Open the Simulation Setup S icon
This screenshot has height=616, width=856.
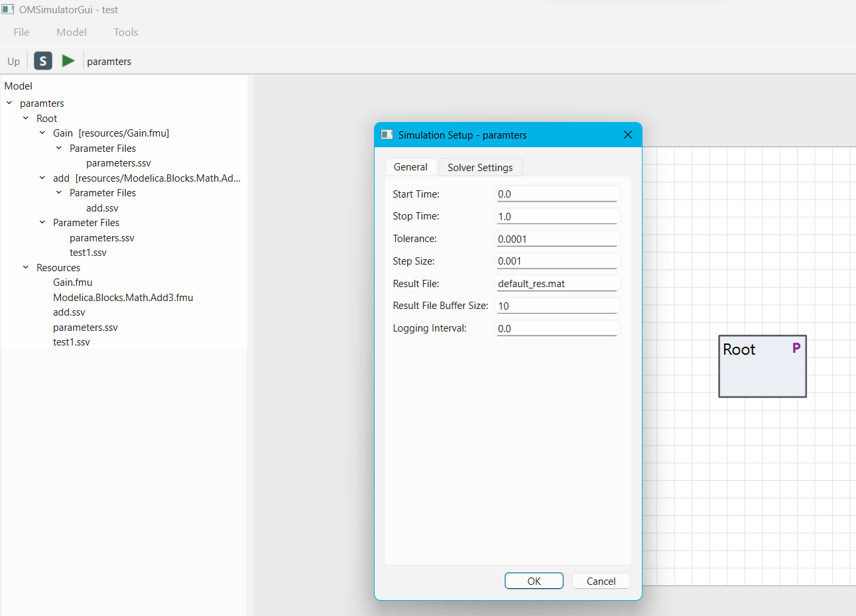click(x=43, y=61)
